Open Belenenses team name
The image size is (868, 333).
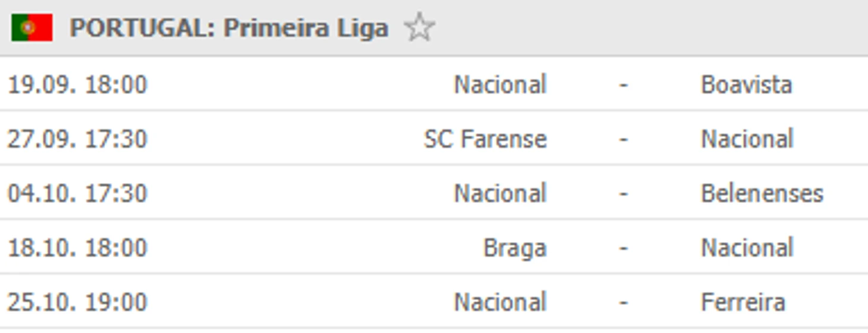tap(762, 193)
